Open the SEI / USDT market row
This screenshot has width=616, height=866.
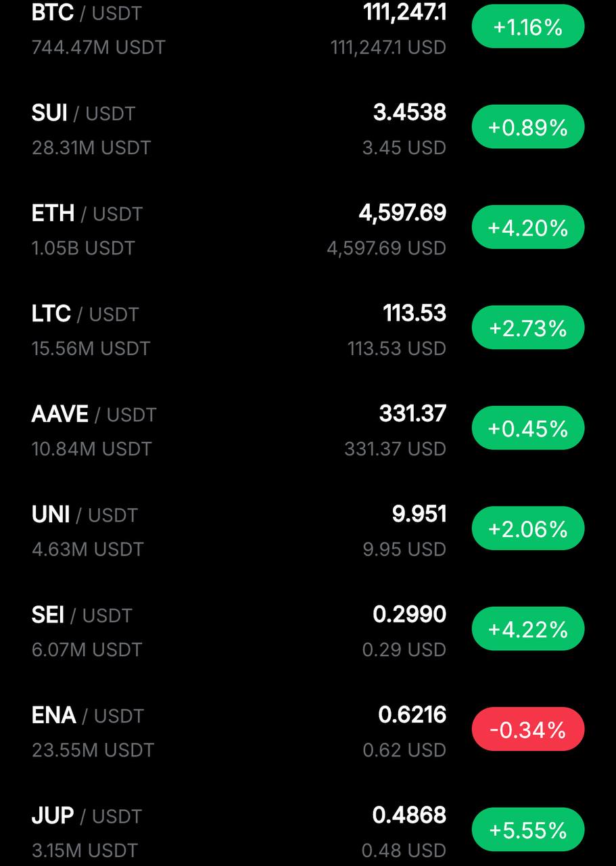click(x=308, y=631)
